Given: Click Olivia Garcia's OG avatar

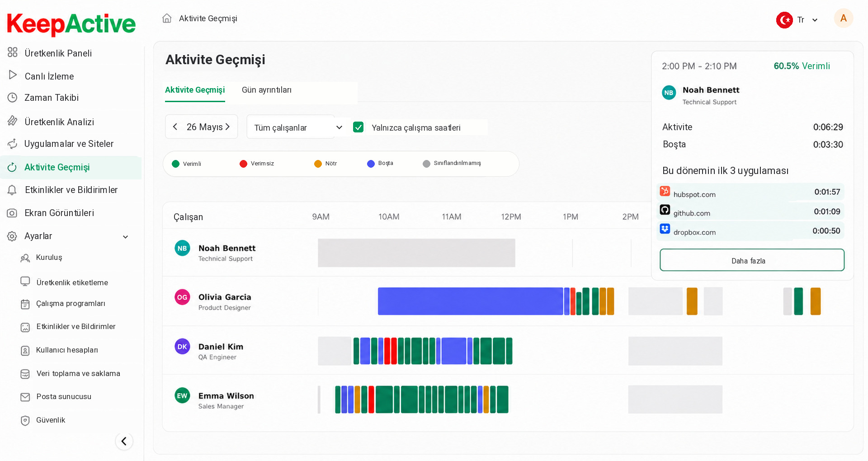Looking at the screenshot, I should pyautogui.click(x=182, y=297).
